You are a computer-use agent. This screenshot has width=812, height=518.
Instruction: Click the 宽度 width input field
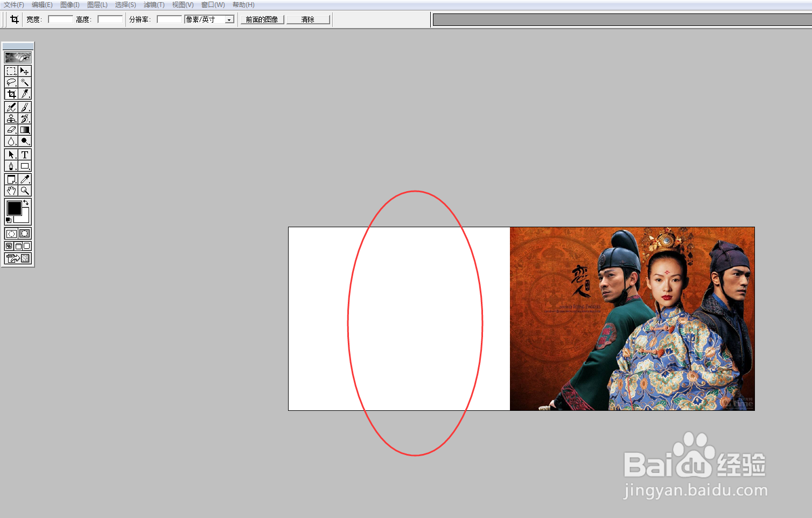60,19
